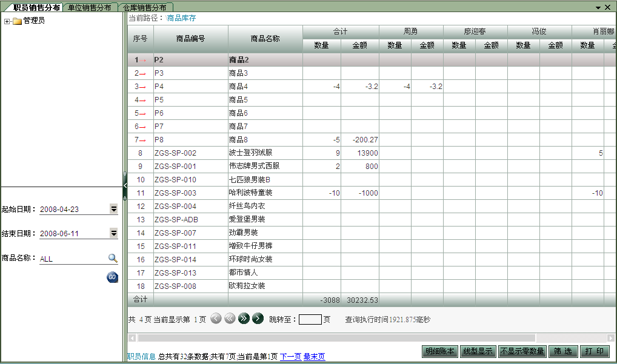Open tab list dropdown arrow at top right

coord(598,7)
